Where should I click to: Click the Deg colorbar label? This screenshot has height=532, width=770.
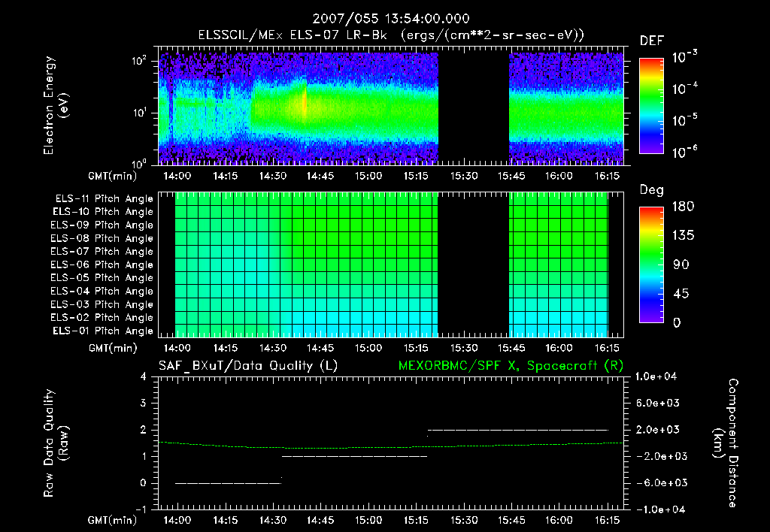(652, 190)
